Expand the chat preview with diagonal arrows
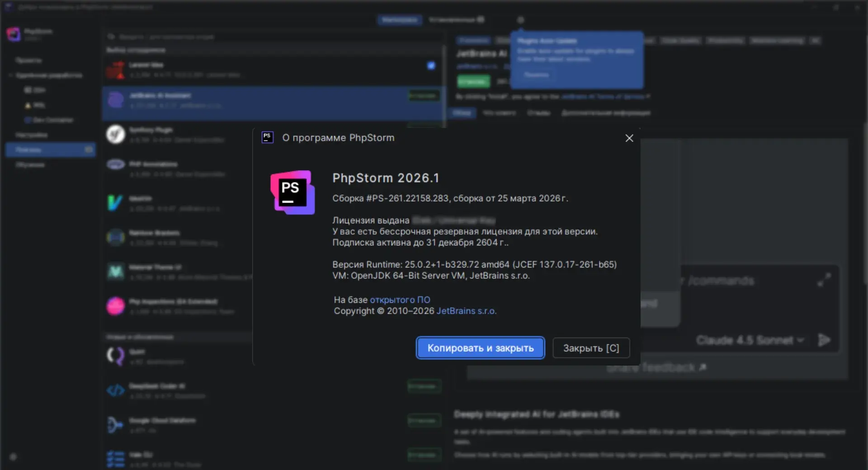This screenshot has width=868, height=470. (824, 280)
